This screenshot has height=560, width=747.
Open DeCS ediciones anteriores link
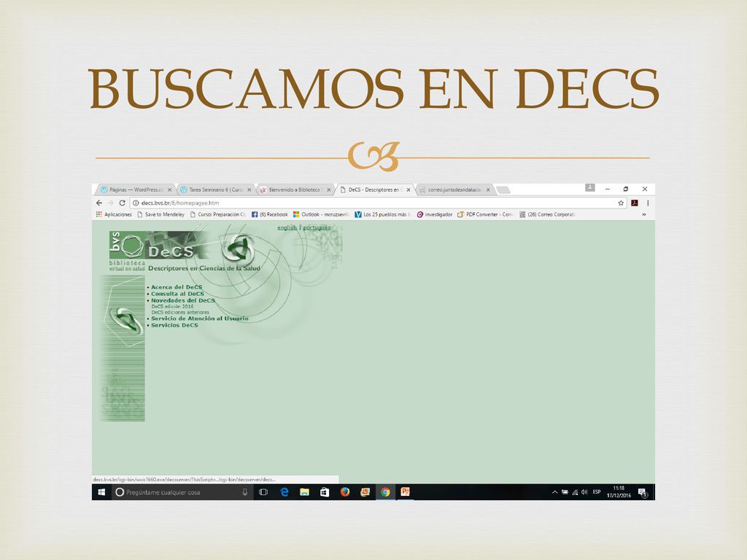click(x=180, y=312)
